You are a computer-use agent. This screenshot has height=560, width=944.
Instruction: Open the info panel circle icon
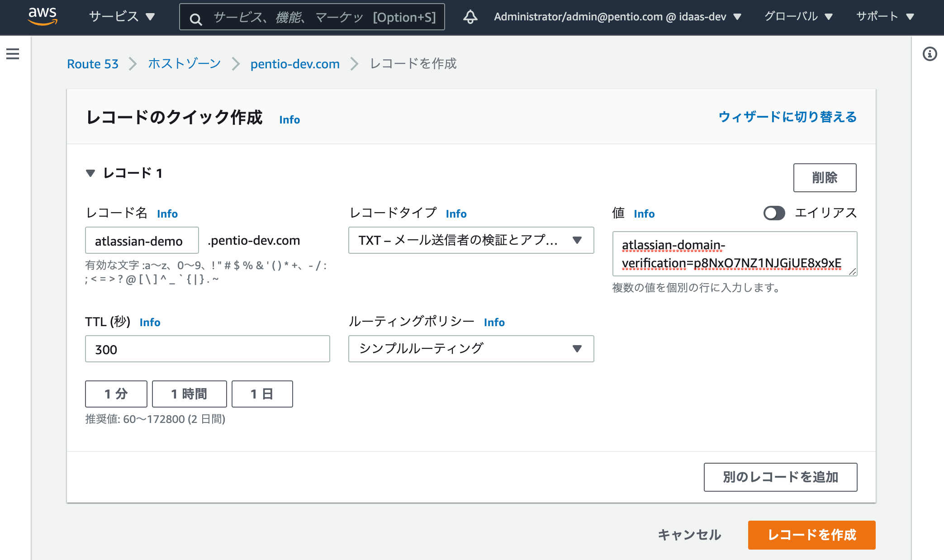(930, 54)
